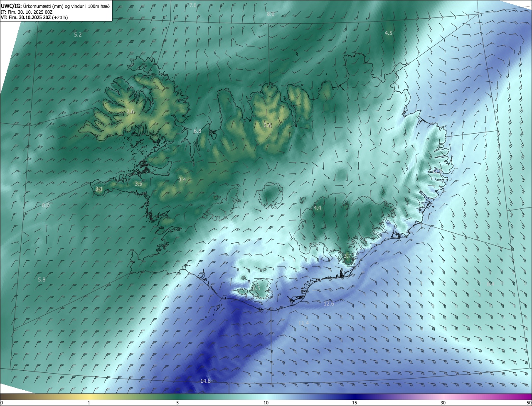This screenshot has height=406, width=532.
Task: Click the 3.1 value label on the map
Action: (x=99, y=188)
